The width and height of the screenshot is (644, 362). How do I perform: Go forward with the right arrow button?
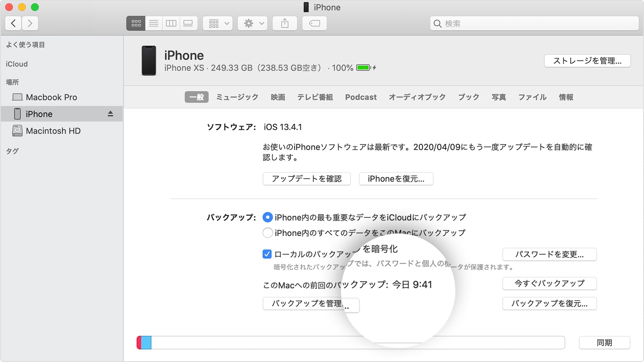[x=30, y=24]
